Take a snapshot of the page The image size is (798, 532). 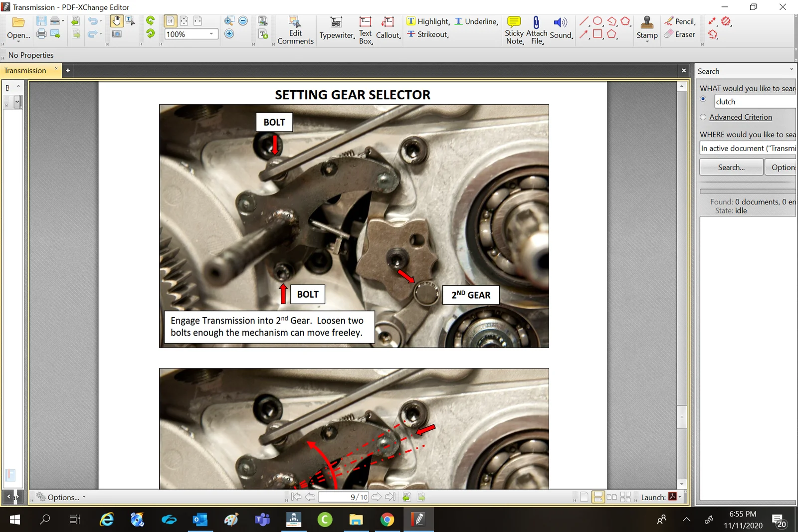click(x=117, y=35)
